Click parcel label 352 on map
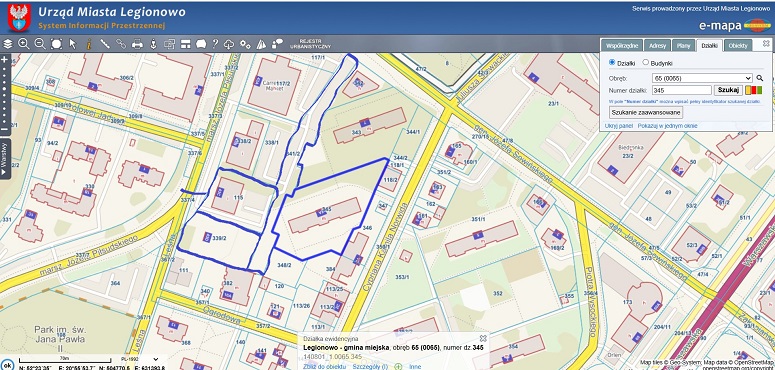The image size is (775, 370). 498,293
